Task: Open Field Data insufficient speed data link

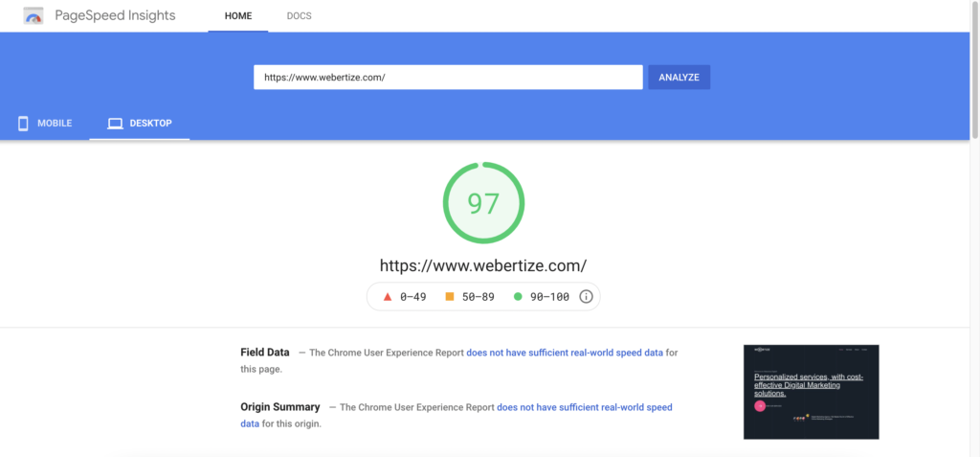Action: click(x=565, y=353)
